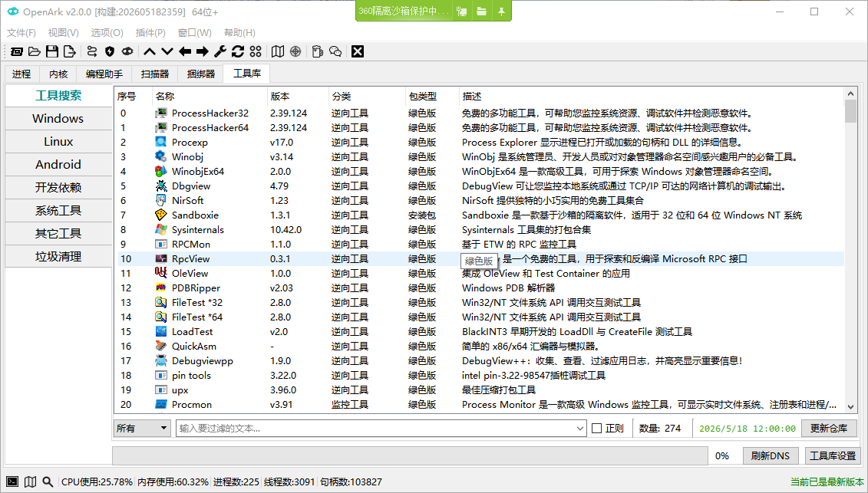Click the up chevron toolbar icon
This screenshot has width=868, height=493.
tap(150, 51)
